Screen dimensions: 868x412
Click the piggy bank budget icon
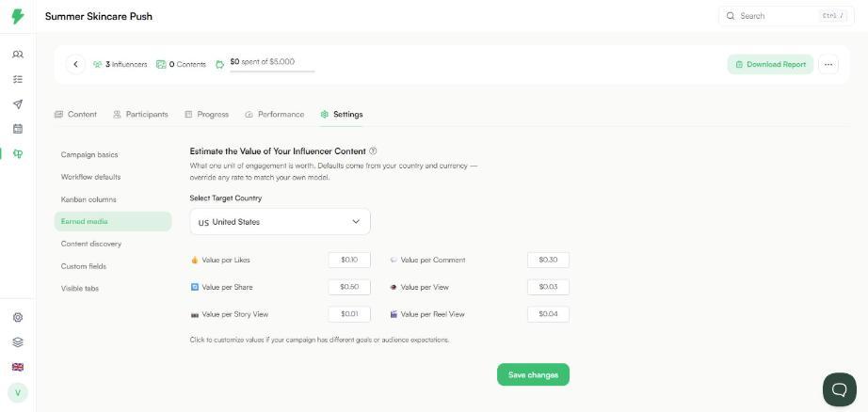pos(219,64)
